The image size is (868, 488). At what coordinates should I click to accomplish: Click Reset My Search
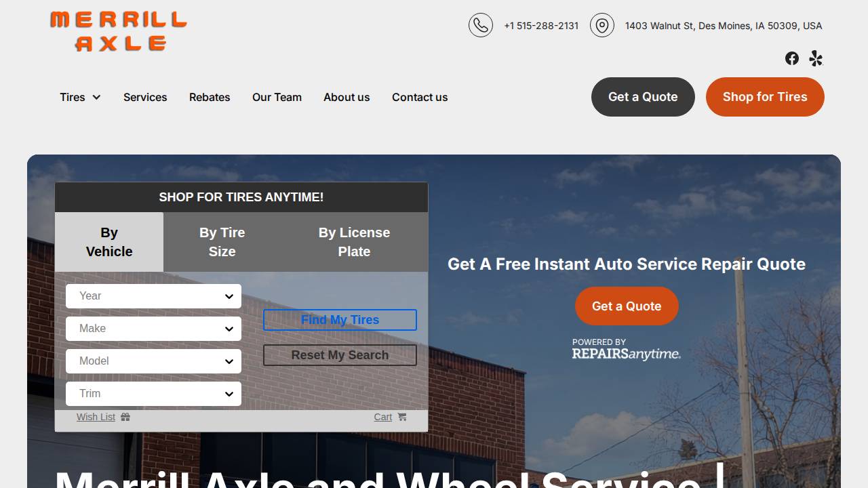[340, 355]
